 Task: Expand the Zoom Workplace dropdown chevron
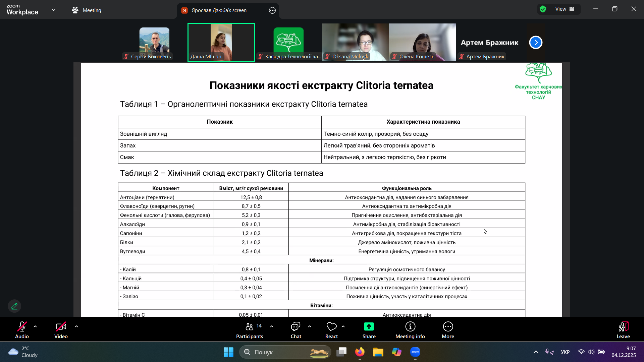coord(54,10)
